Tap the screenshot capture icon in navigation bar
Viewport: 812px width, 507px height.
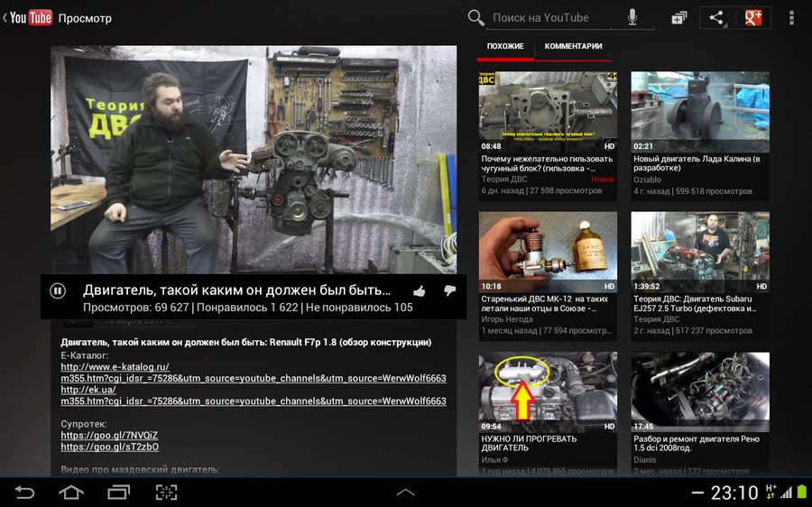point(166,492)
